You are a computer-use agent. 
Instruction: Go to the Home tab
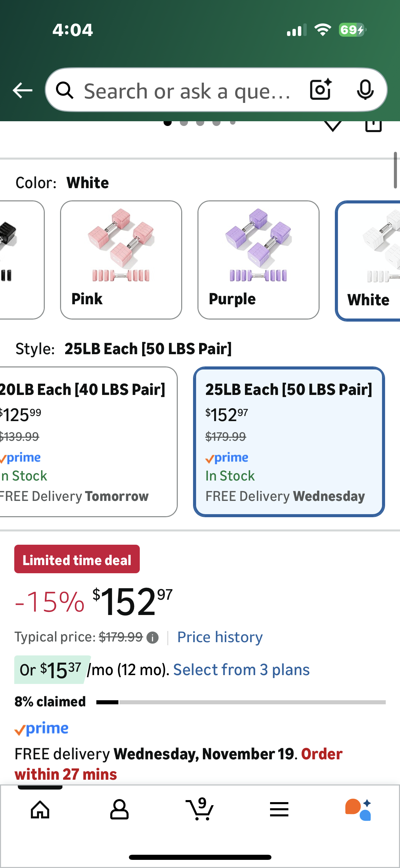tap(40, 809)
